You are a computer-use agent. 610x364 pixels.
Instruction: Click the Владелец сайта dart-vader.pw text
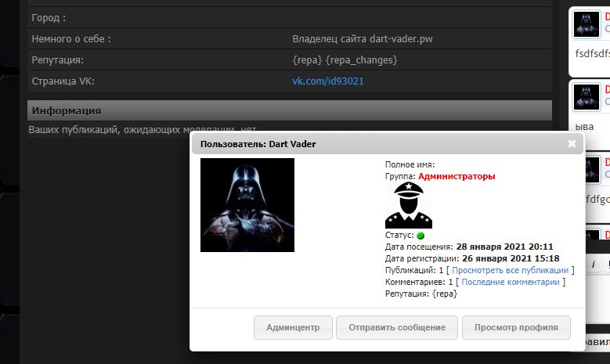point(363,39)
